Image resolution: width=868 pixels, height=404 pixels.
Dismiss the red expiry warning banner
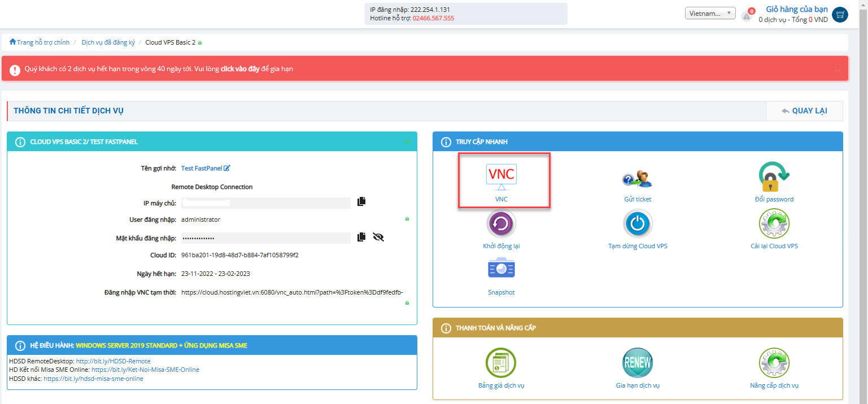[x=838, y=69]
